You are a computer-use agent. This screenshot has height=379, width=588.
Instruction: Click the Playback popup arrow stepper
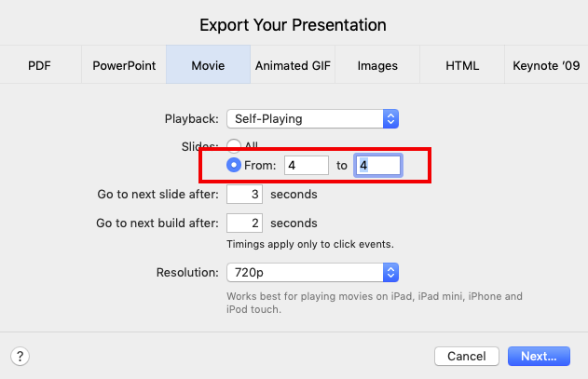[391, 118]
